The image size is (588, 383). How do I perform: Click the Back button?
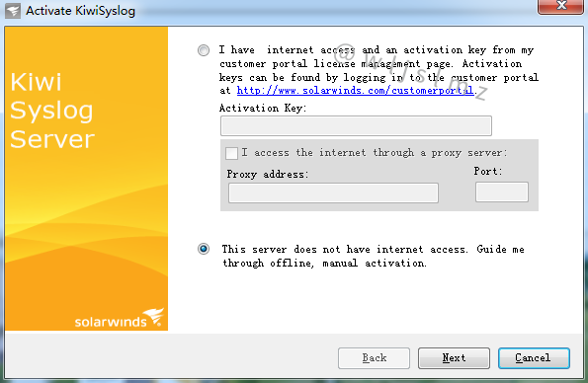[x=374, y=358]
